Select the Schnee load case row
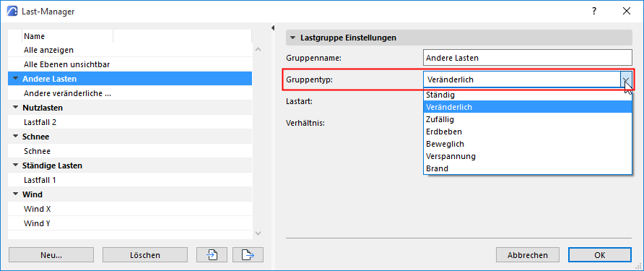644x271 pixels. click(x=130, y=151)
